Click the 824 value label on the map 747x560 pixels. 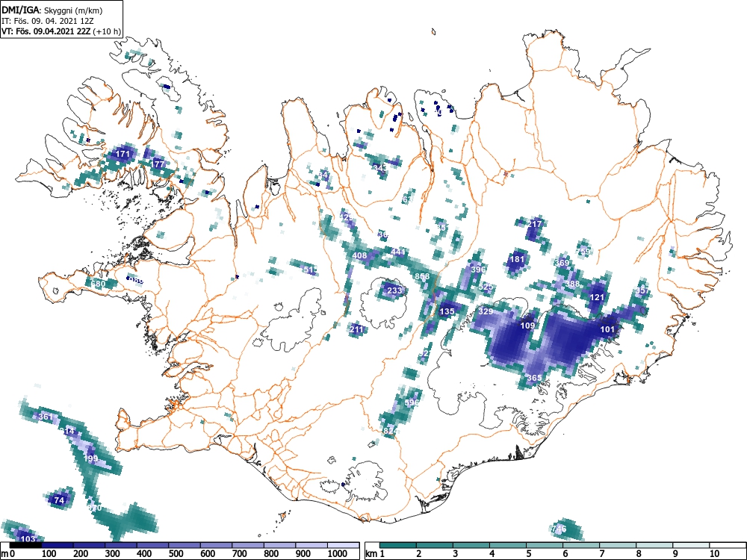coord(390,431)
